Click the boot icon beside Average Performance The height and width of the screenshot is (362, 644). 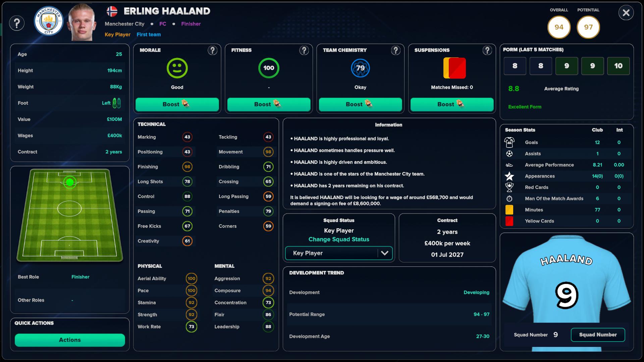click(509, 165)
